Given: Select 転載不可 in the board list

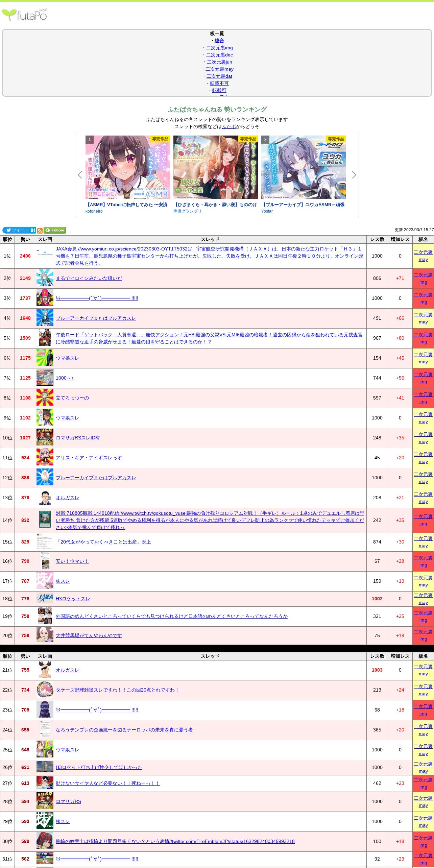Looking at the screenshot, I should coord(219,83).
